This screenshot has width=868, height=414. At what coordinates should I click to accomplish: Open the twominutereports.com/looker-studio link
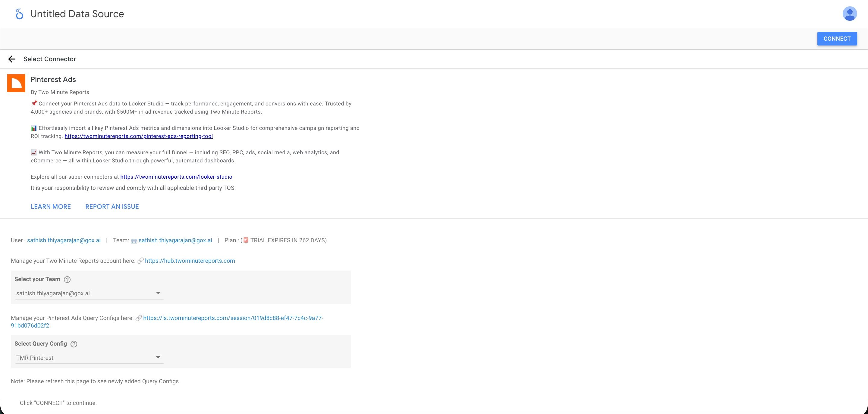(x=176, y=177)
